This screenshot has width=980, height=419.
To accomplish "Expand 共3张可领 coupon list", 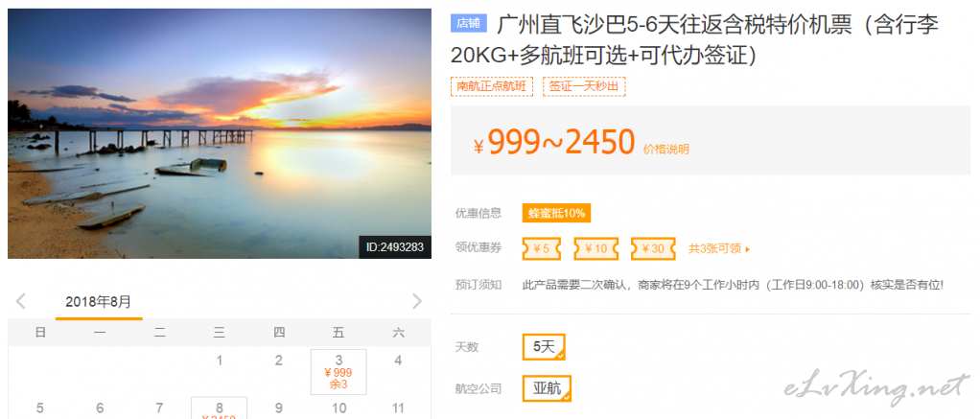I will [719, 249].
